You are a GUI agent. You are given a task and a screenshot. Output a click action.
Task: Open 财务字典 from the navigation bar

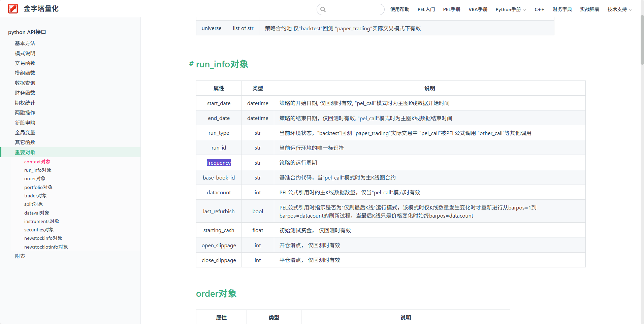[x=562, y=9]
